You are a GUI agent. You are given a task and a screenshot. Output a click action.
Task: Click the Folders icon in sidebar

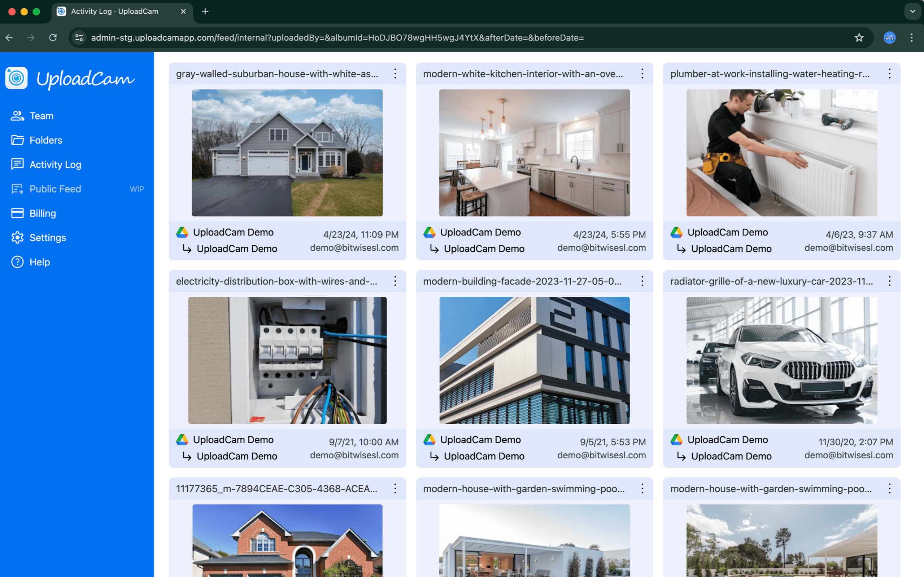click(x=17, y=140)
